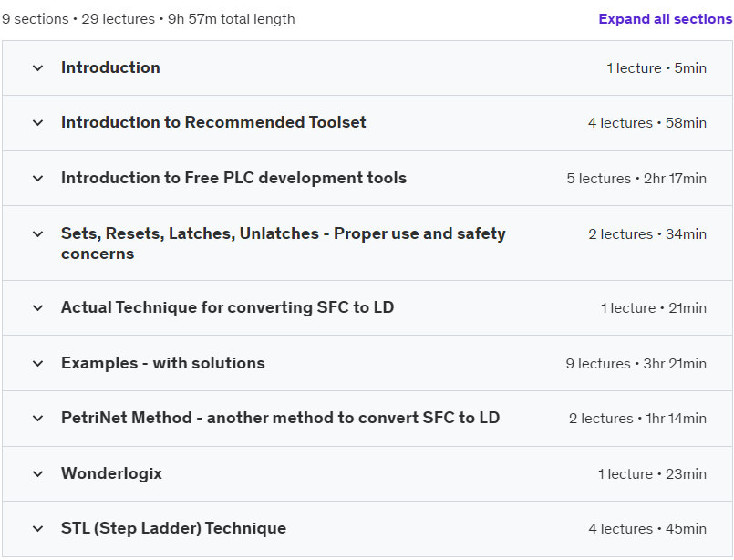The height and width of the screenshot is (560, 734).
Task: Click chevron next to Free PLC development tools
Action: [x=37, y=179]
